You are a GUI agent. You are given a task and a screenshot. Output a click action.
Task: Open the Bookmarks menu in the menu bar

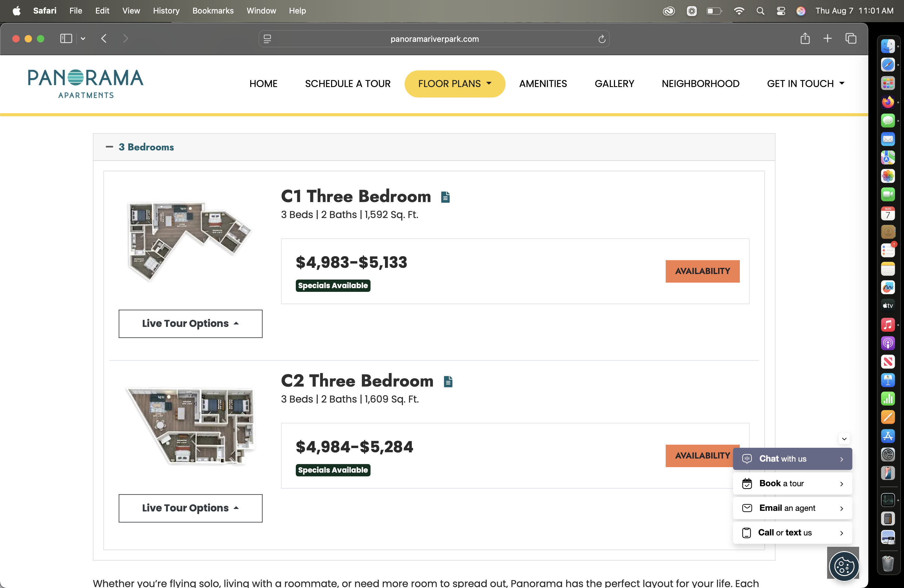click(x=213, y=11)
